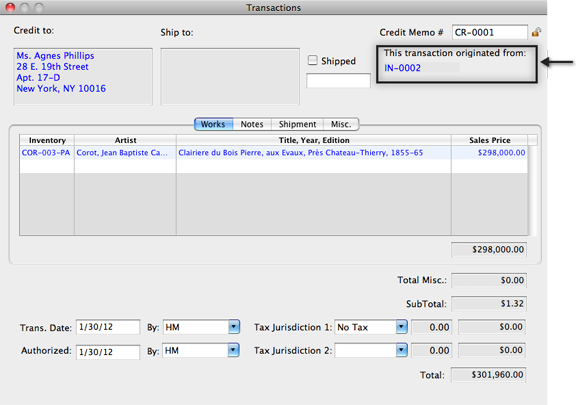Open the Misc. tab
The image size is (576, 405).
pyautogui.click(x=341, y=124)
